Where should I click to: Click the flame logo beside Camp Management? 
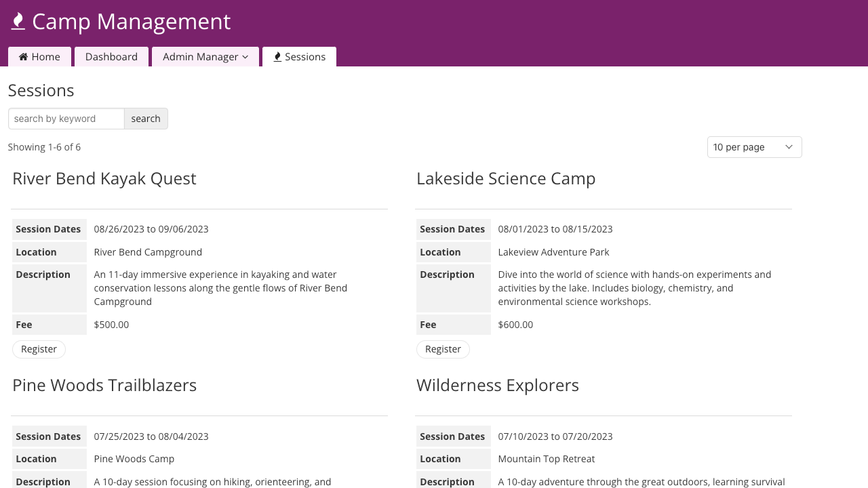point(18,22)
